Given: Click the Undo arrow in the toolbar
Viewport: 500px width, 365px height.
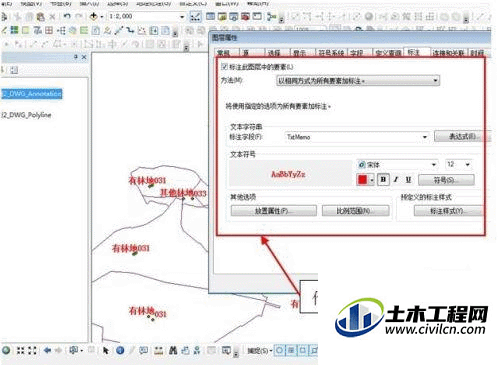Looking at the screenshot, I should point(67,16).
